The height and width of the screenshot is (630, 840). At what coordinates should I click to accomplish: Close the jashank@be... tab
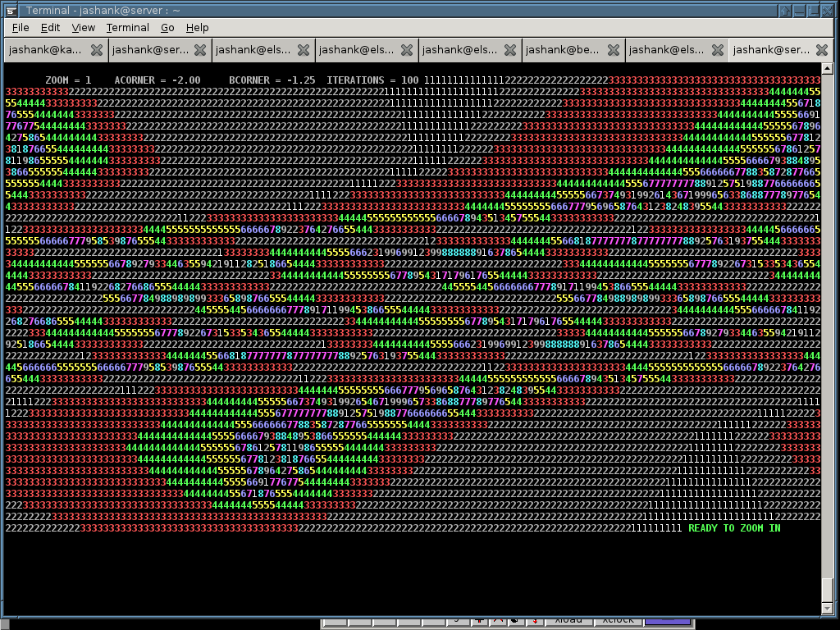tap(614, 50)
